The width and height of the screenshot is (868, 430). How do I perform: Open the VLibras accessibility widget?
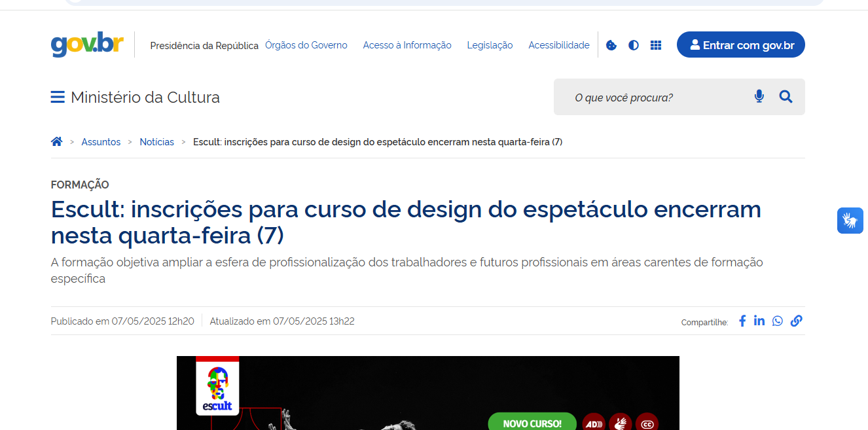850,221
